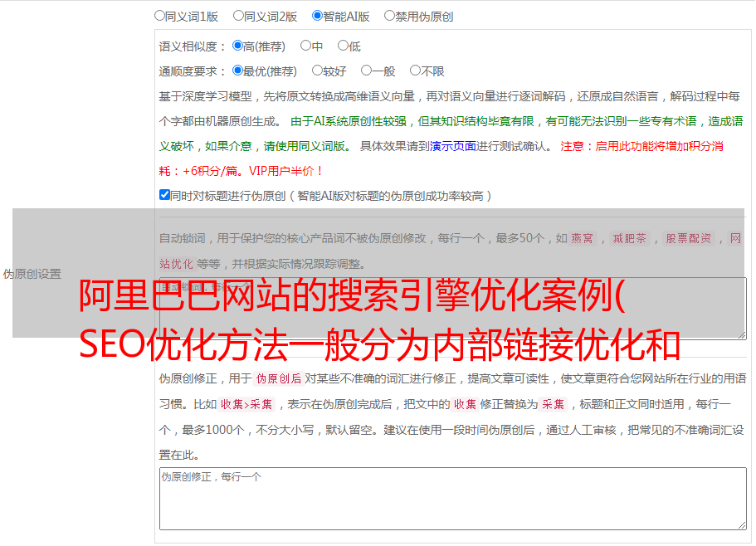Click inside the 伪原创修正 textarea
This screenshot has width=756, height=546.
[x=453, y=499]
